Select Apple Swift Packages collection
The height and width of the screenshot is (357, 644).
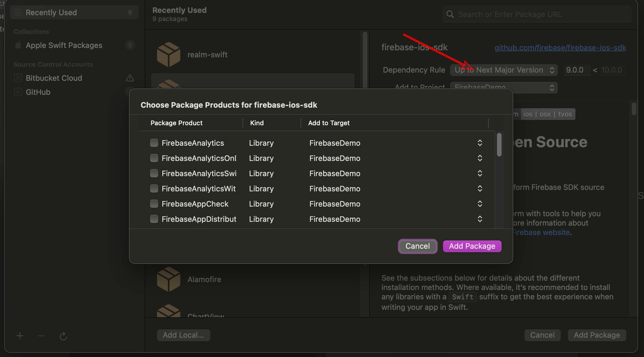(74, 45)
